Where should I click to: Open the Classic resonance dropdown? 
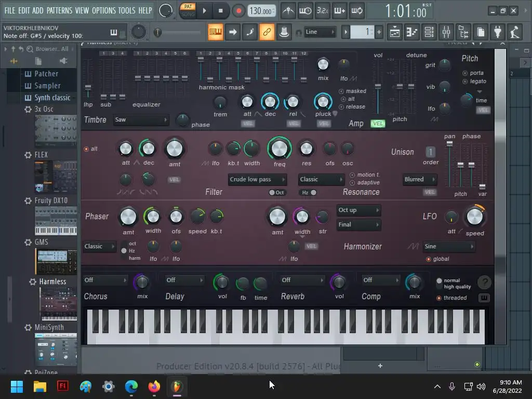point(321,179)
